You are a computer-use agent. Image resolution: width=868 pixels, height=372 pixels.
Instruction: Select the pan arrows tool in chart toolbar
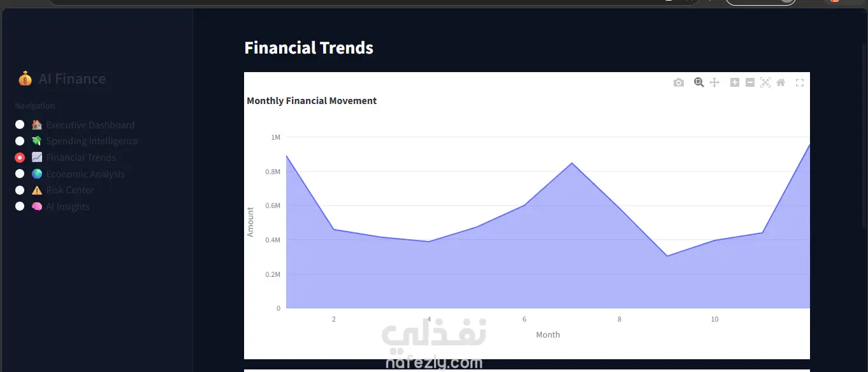(x=714, y=82)
